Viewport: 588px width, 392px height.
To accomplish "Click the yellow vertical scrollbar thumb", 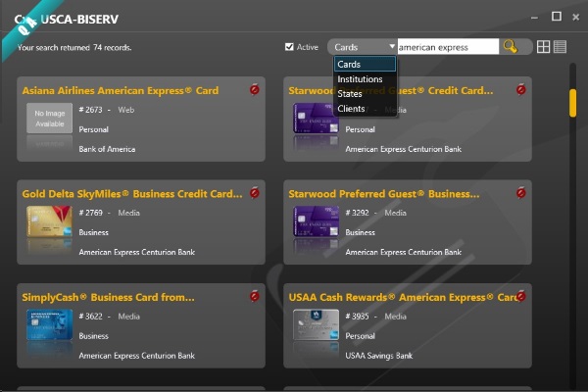I will (572, 103).
